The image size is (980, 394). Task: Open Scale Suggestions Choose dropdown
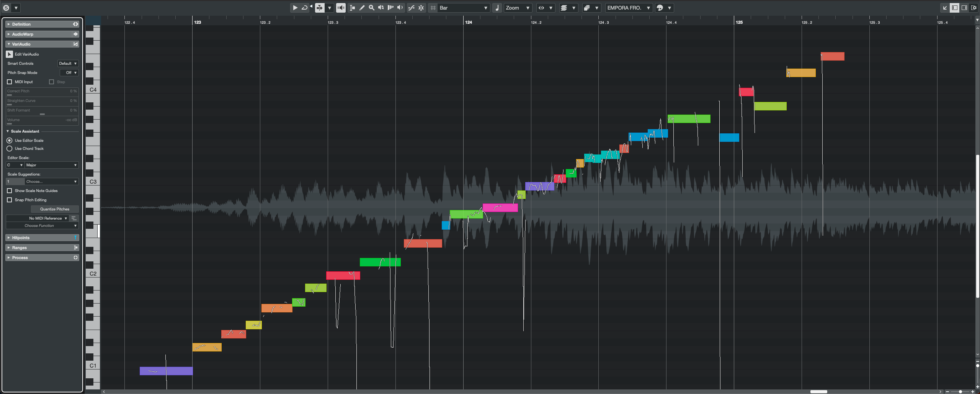point(52,182)
